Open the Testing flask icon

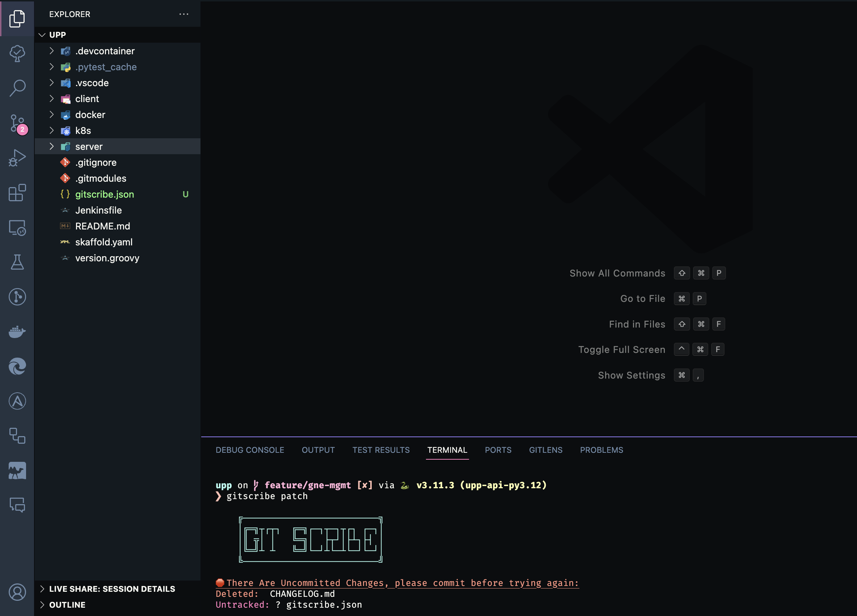[x=17, y=262]
